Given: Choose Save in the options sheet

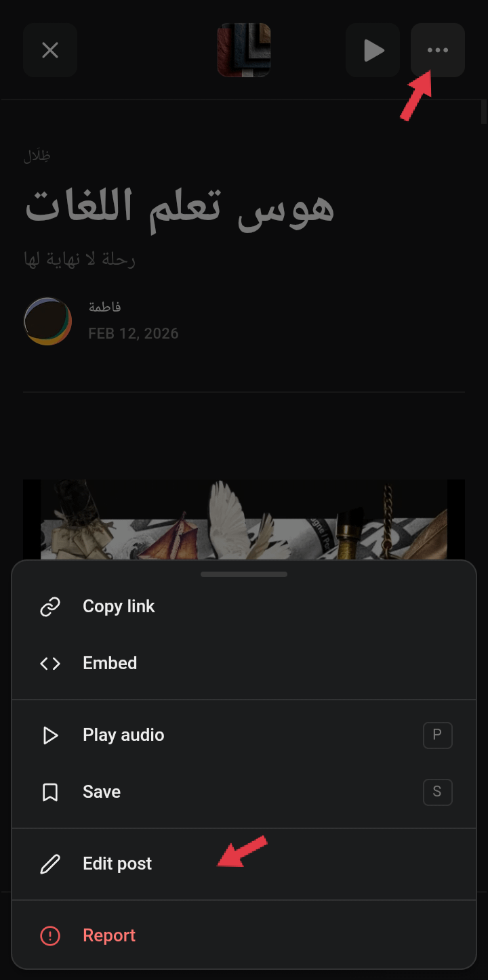Looking at the screenshot, I should tap(244, 792).
